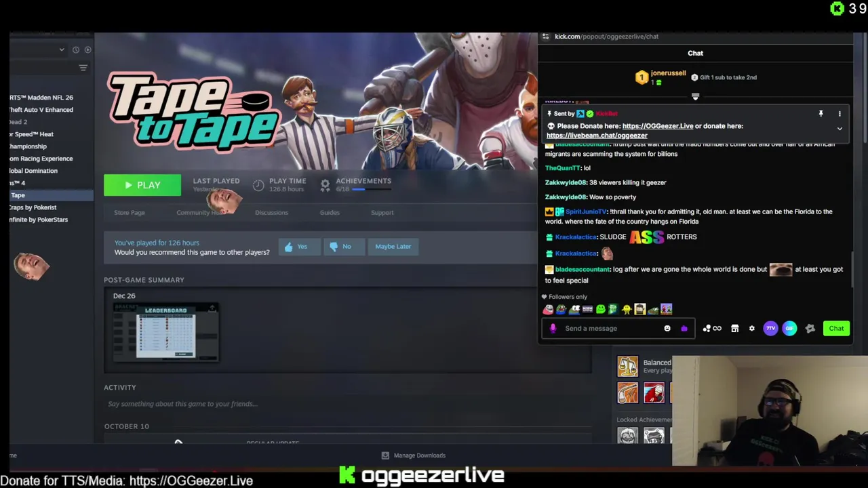Open the Support tab
Image resolution: width=868 pixels, height=488 pixels.
[x=382, y=213]
